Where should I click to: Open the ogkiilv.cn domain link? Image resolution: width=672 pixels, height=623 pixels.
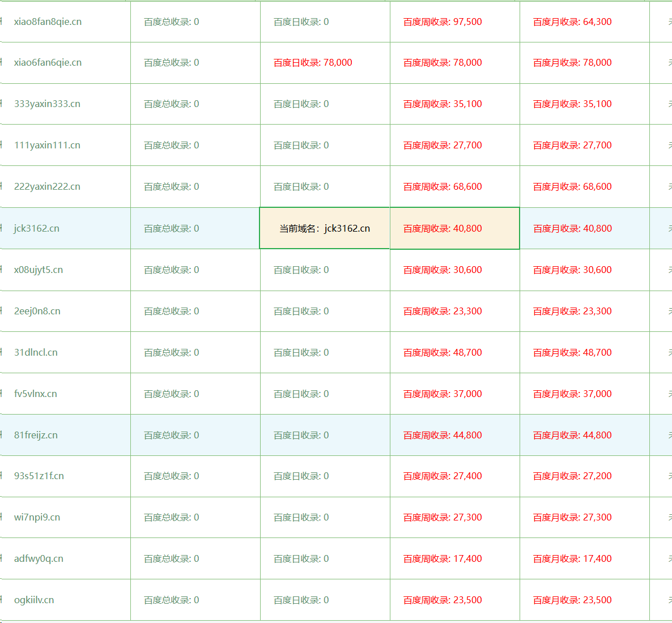click(x=34, y=600)
